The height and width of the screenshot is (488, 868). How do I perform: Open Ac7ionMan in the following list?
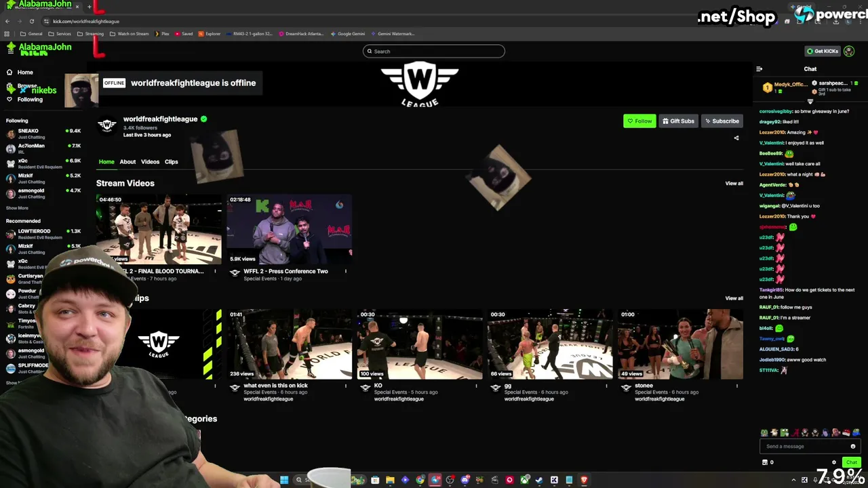click(x=43, y=148)
